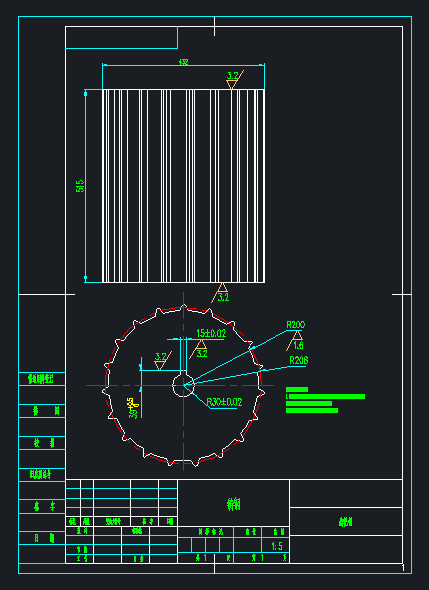This screenshot has height=590, width=429.
Task: Select the R200 radius label
Action: coord(296,325)
